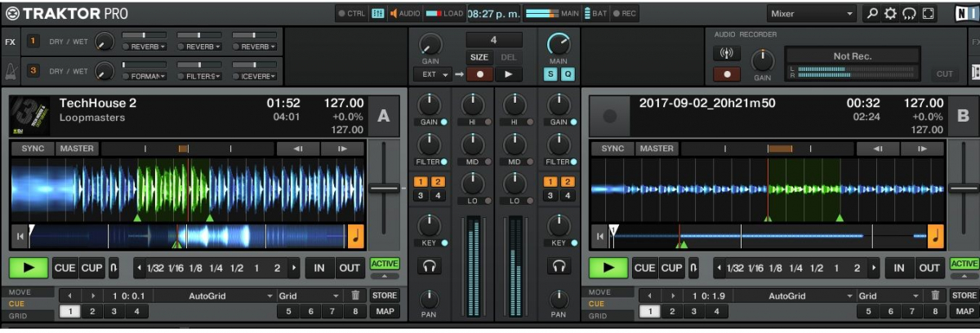Toggle FX unit 1 assign on channel A

pyautogui.click(x=421, y=181)
